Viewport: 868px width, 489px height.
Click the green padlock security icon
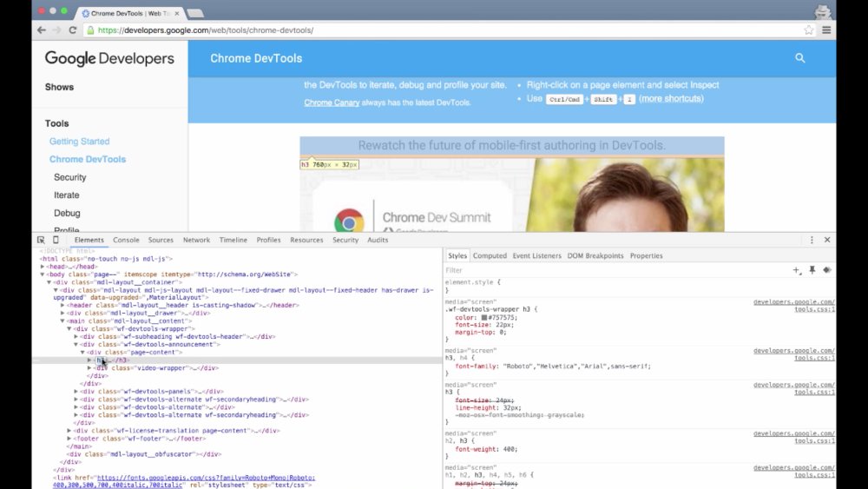[x=91, y=30]
